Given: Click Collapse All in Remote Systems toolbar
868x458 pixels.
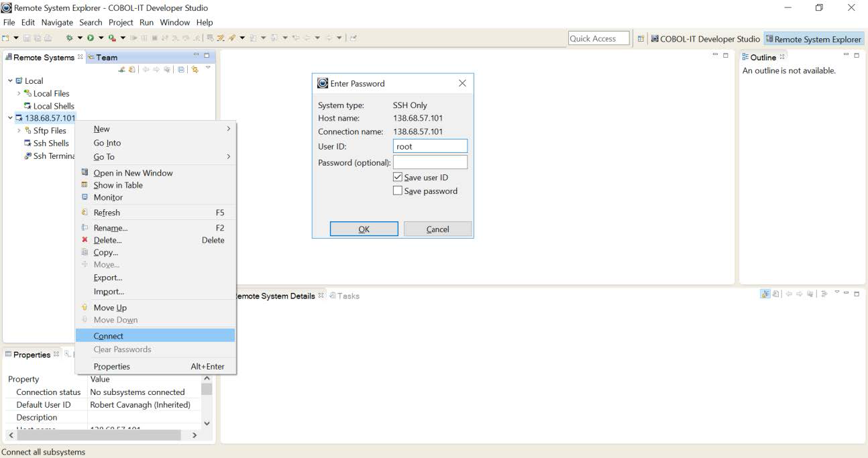Looking at the screenshot, I should [x=182, y=70].
